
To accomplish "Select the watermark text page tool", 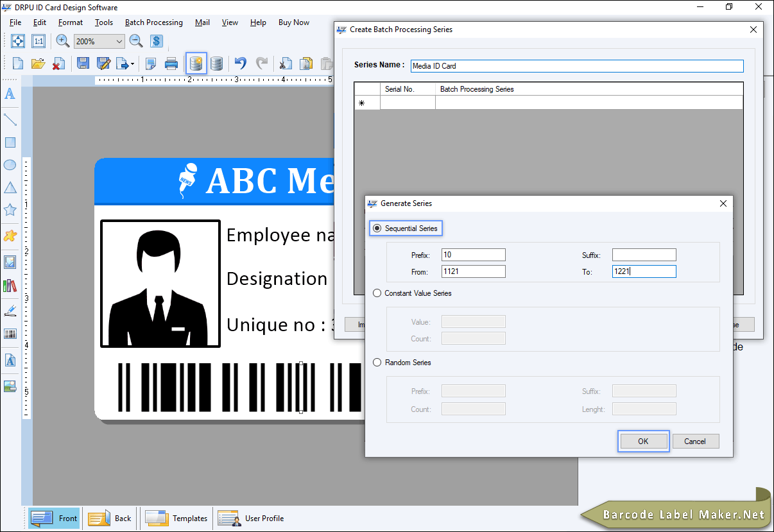I will pyautogui.click(x=10, y=361).
